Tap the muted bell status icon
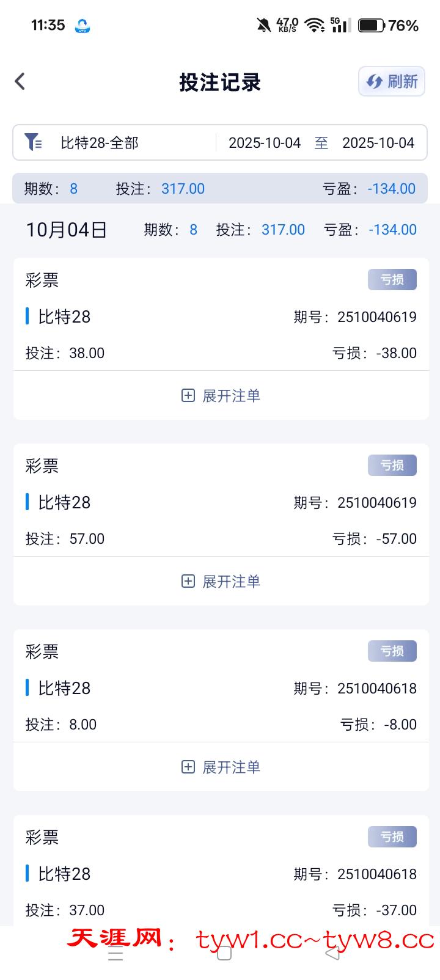Screen dimensions: 440x980 (x=263, y=25)
